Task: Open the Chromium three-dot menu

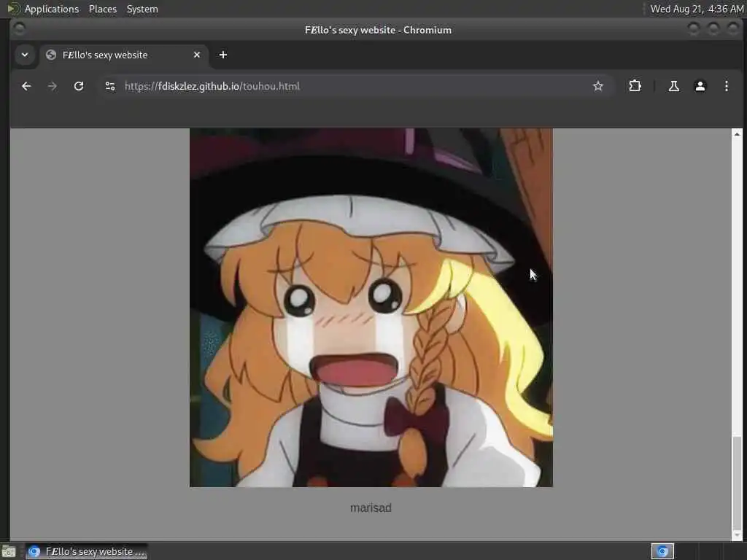Action: click(726, 86)
